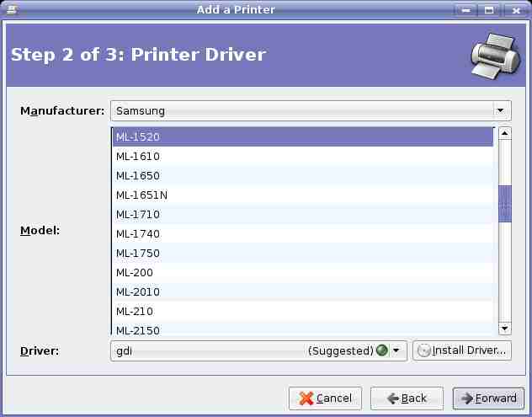Close the Add a Printer window
Screen dimensions: 532x417
tap(516, 10)
